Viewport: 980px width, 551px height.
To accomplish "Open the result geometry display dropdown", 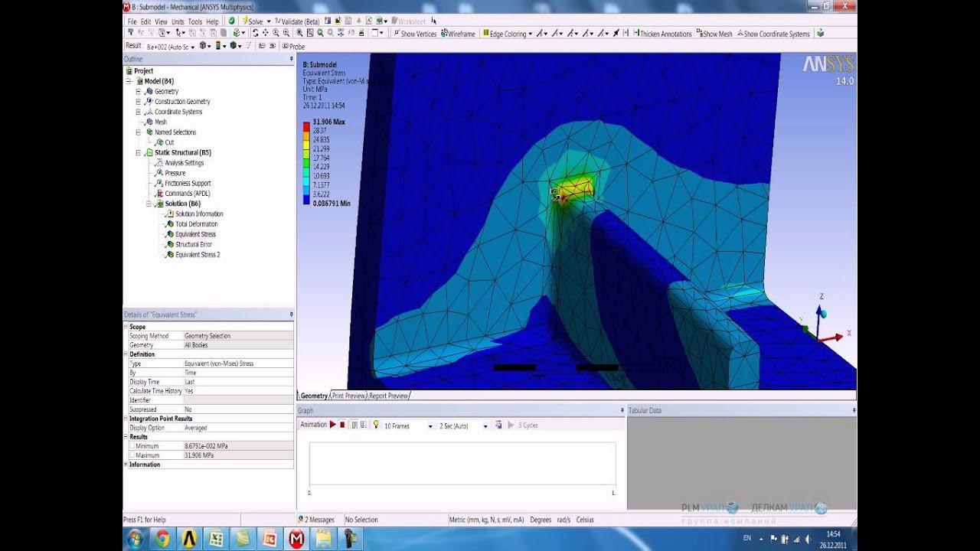I will (x=205, y=46).
